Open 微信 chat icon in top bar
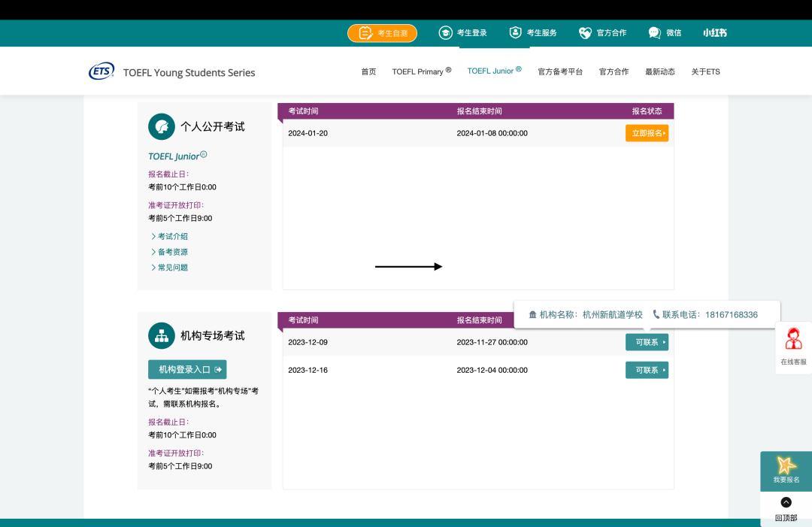The width and height of the screenshot is (812, 527). click(x=655, y=33)
